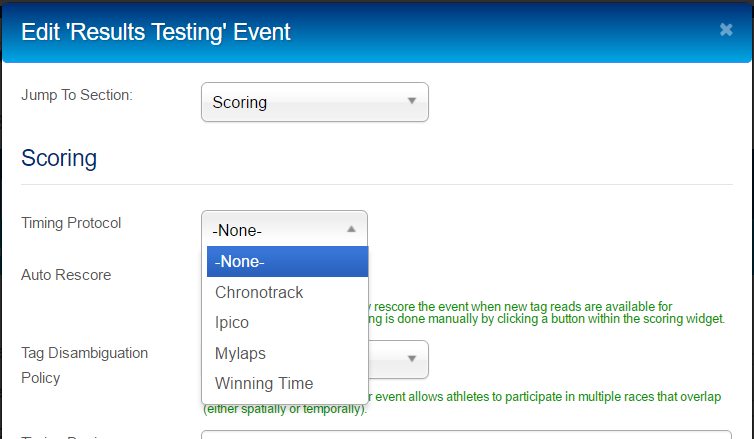Click the Timing Protocol label

71,223
